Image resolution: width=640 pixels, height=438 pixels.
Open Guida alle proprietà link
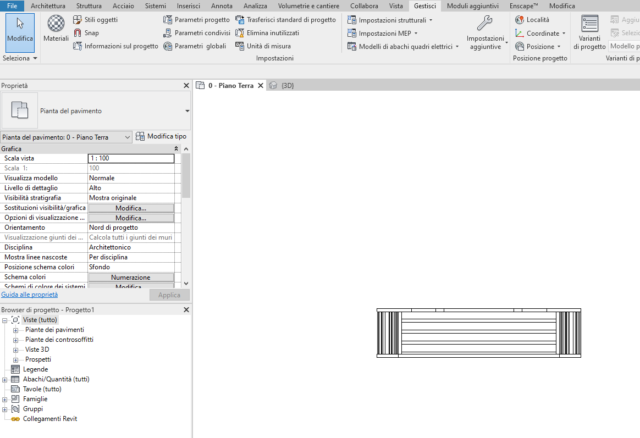point(29,295)
